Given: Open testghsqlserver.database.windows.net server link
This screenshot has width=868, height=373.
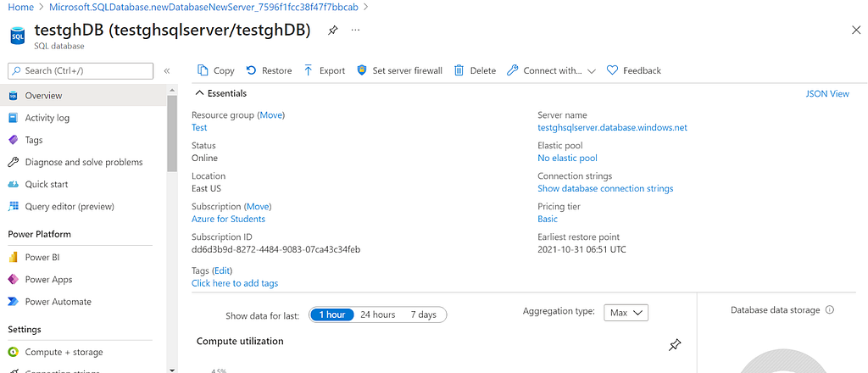Looking at the screenshot, I should [612, 127].
